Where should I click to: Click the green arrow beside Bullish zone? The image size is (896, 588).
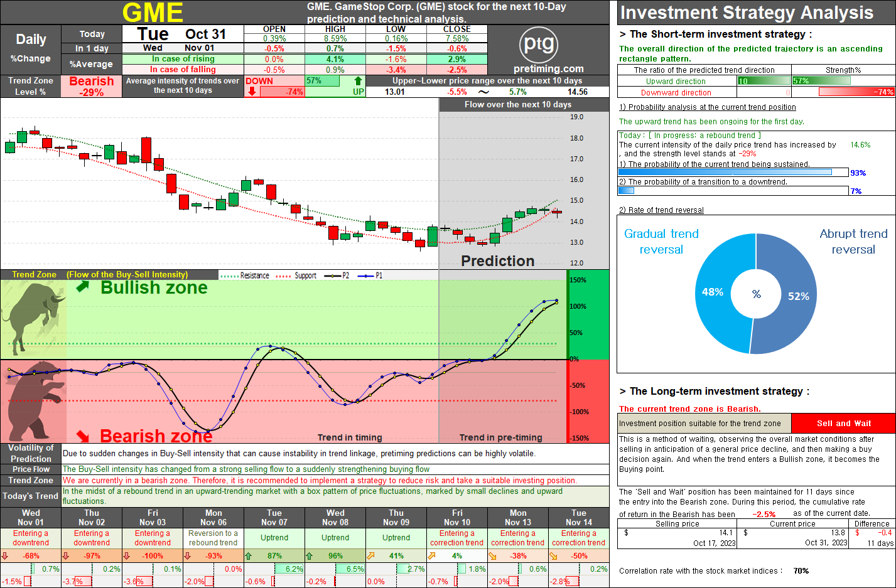(83, 287)
